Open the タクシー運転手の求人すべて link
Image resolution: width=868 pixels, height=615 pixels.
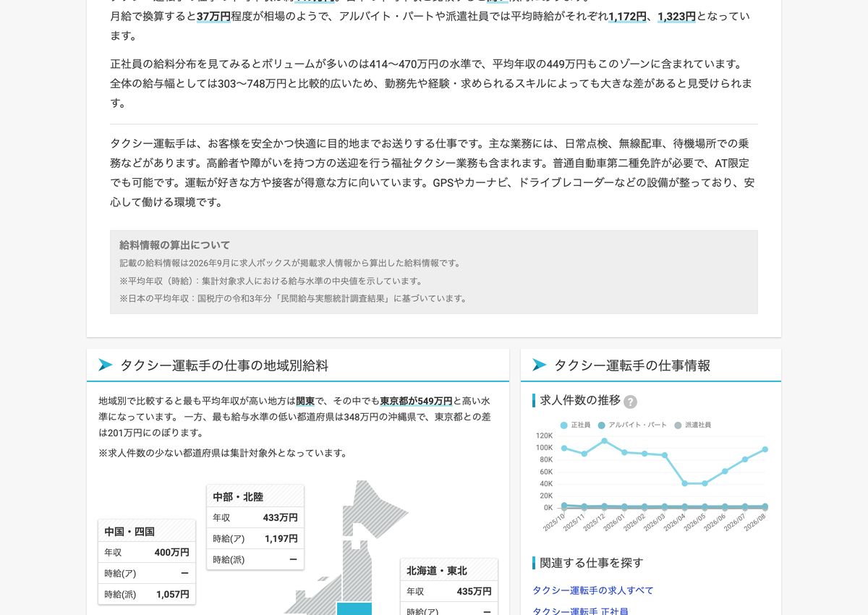592,590
